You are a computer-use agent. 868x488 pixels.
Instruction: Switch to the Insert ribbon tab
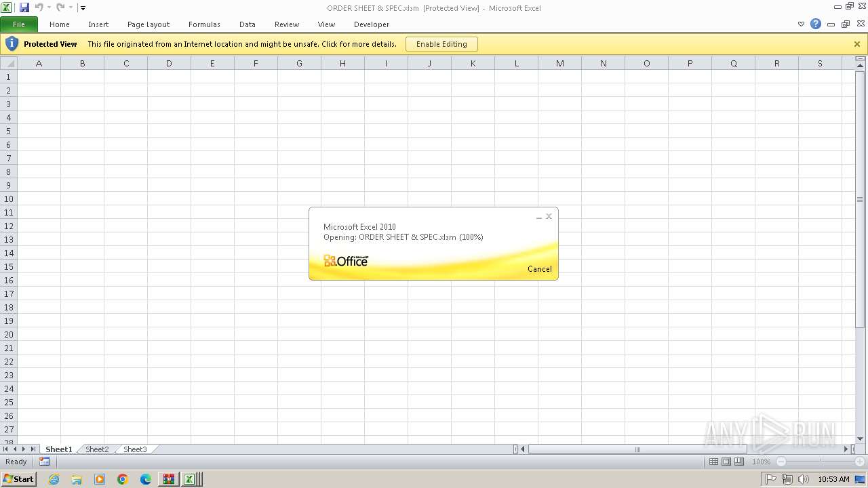[98, 24]
